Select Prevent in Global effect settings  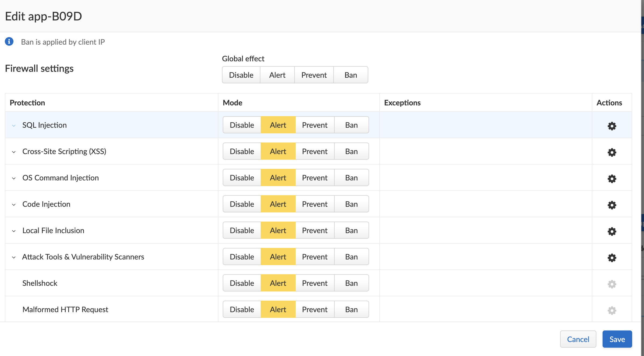coord(314,74)
